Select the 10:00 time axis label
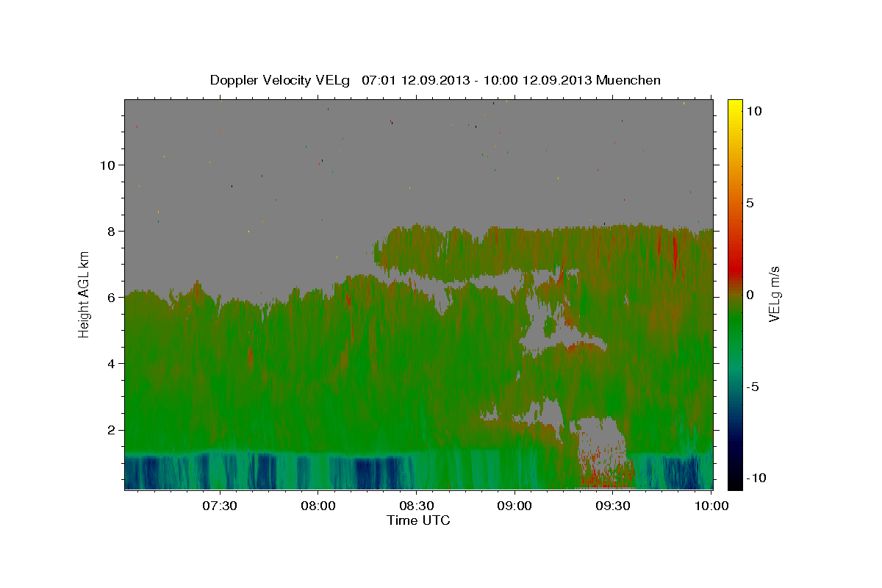Screen dimensions: 882x588 click(711, 506)
